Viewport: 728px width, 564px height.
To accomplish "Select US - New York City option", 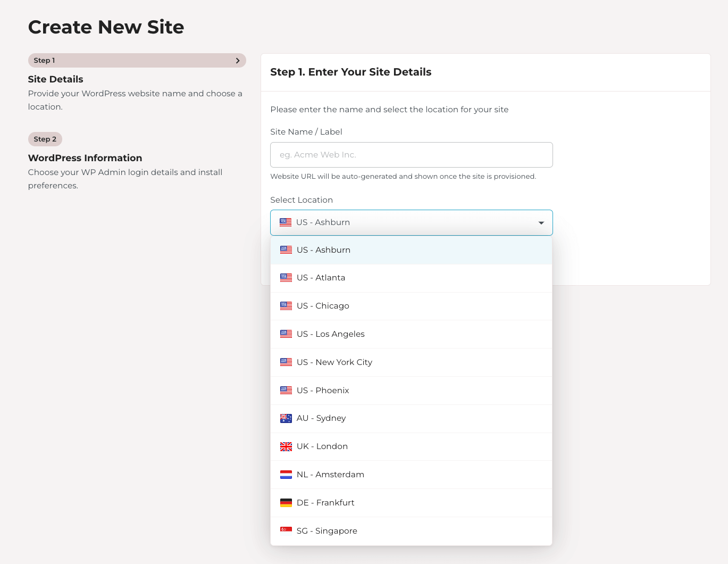I will click(x=412, y=362).
